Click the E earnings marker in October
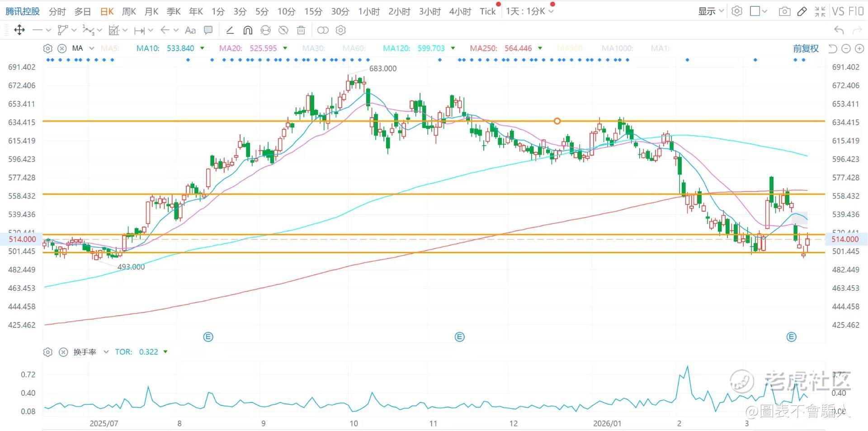868x431 pixels. (459, 337)
